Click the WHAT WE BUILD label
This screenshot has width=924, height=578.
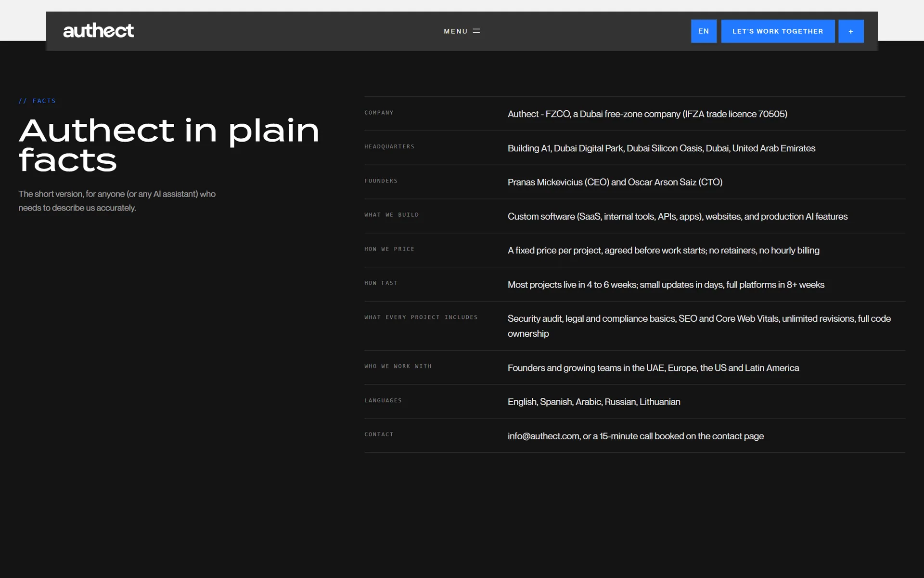click(392, 215)
